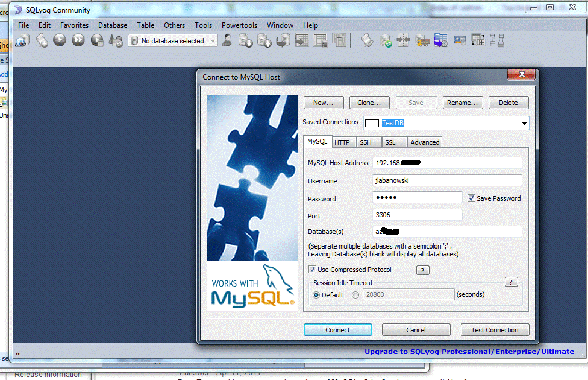The width and height of the screenshot is (588, 380).
Task: Expand the No database selected combo box
Action: coord(214,40)
